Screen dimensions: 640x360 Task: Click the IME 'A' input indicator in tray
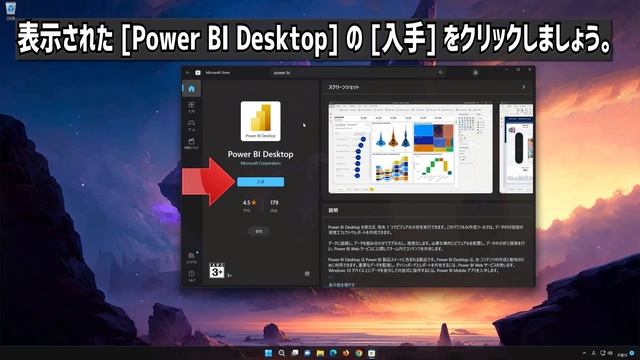593,353
